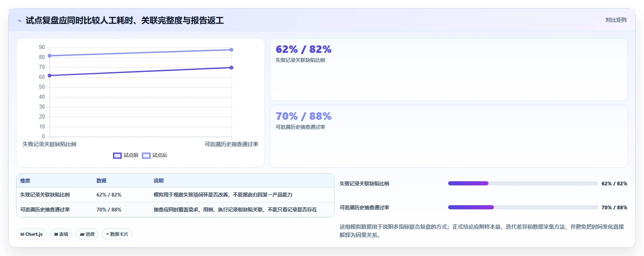Toggle the 试点前 legend swatch
This screenshot has height=256, width=644.
[x=117, y=156]
